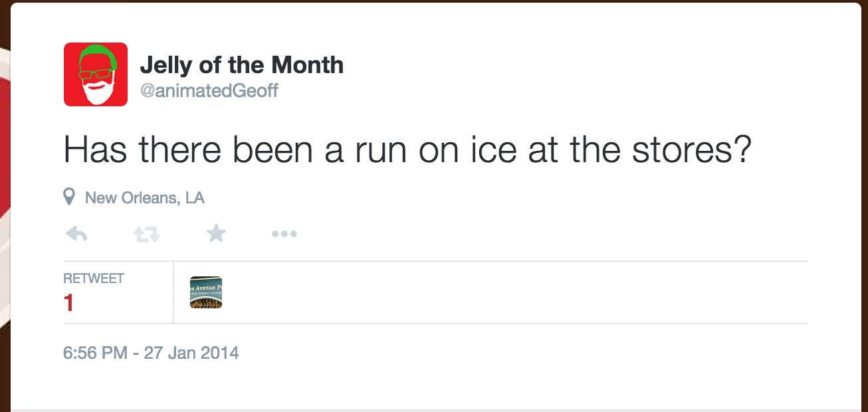Click the @animatedGeoff handle

(209, 90)
